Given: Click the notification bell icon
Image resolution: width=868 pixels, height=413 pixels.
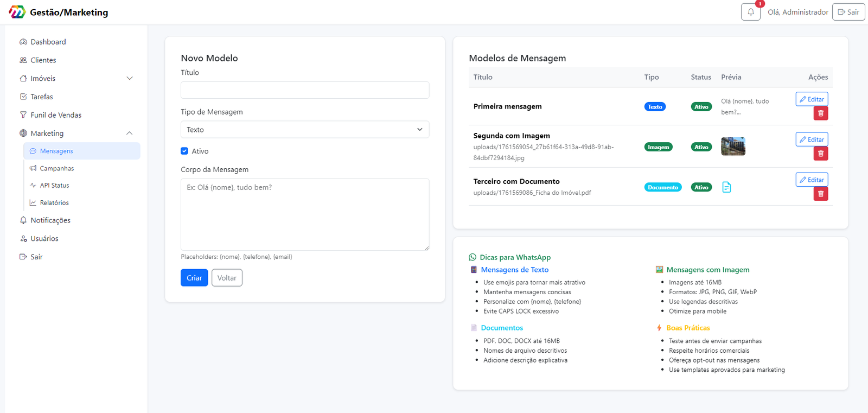Looking at the screenshot, I should tap(750, 12).
